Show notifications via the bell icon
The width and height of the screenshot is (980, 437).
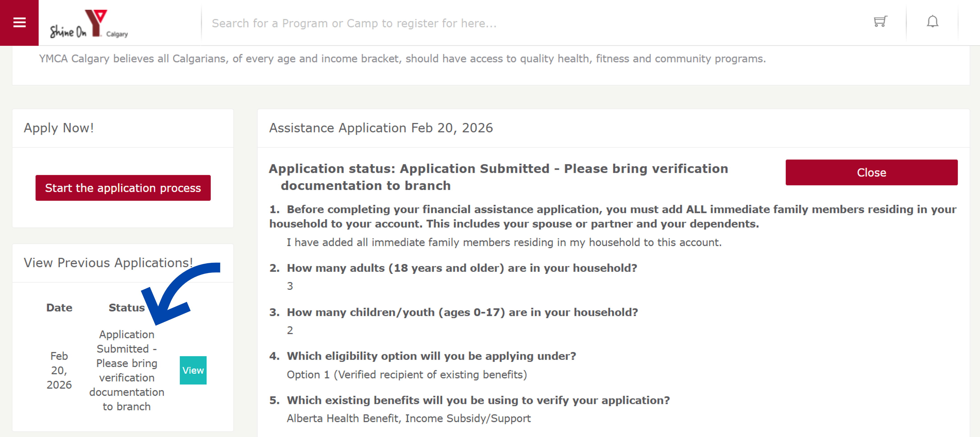pyautogui.click(x=932, y=22)
